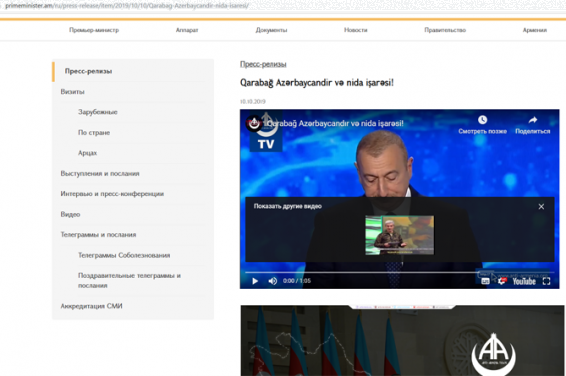The image size is (566, 376).
Task: Click the channel avatar icon in video
Action: click(254, 124)
